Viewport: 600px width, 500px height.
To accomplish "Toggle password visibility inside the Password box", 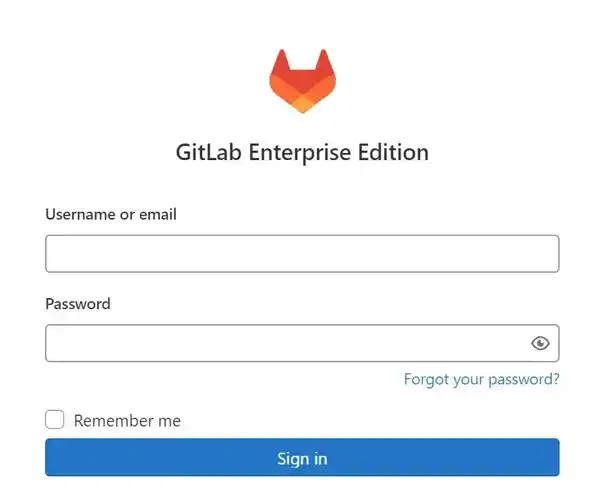I will 540,343.
